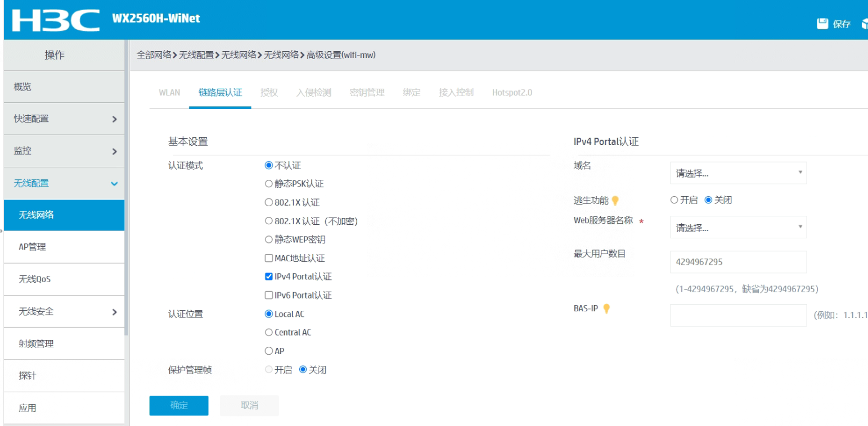Collapse 无线配置 sidebar menu
The image size is (868, 426).
click(64, 183)
